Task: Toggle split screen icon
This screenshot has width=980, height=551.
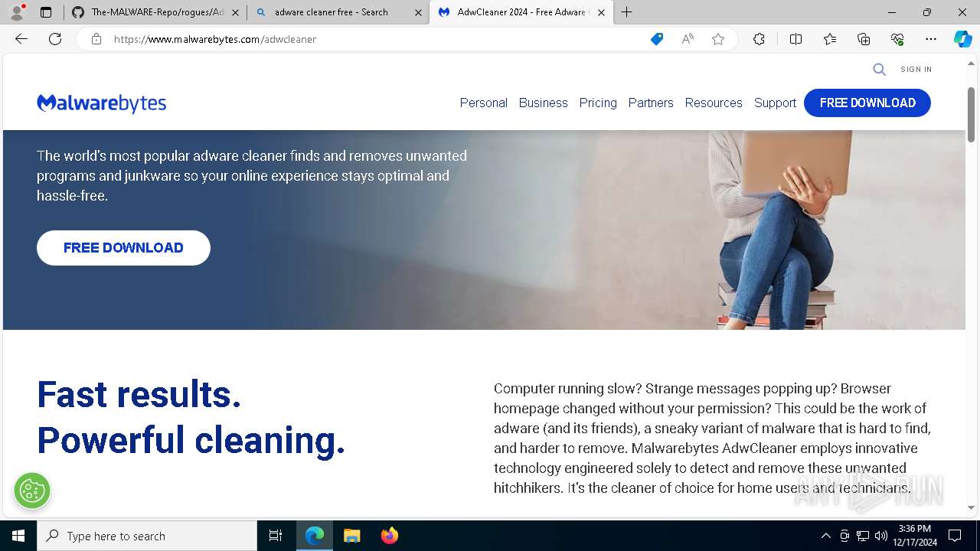Action: click(795, 39)
